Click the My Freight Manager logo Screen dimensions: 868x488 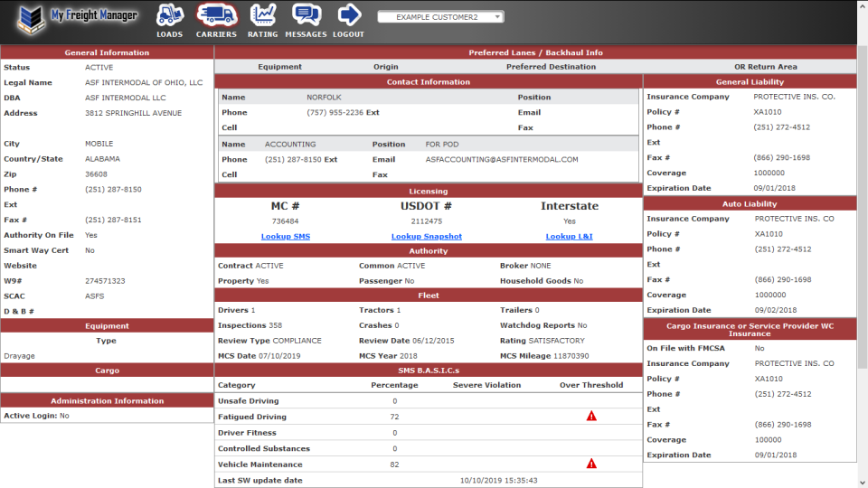click(x=77, y=20)
